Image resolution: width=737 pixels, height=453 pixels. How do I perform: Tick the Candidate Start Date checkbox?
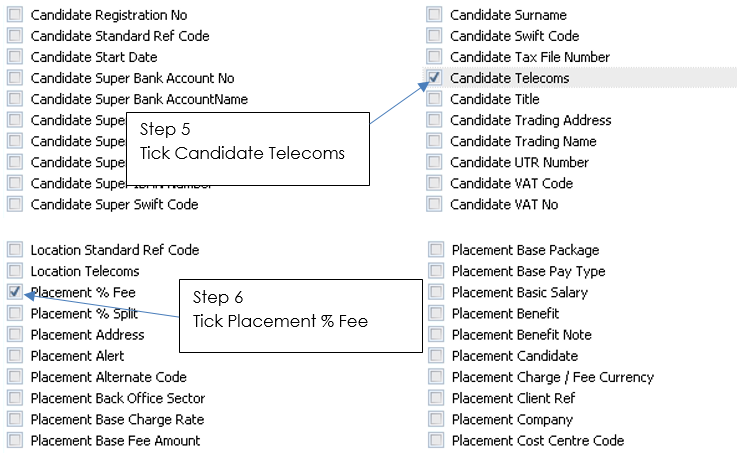tap(15, 57)
